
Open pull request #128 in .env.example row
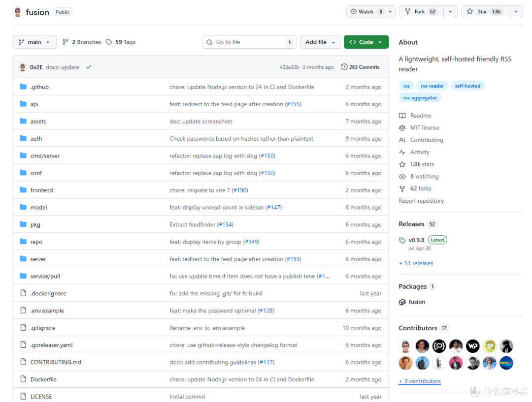[x=266, y=311]
